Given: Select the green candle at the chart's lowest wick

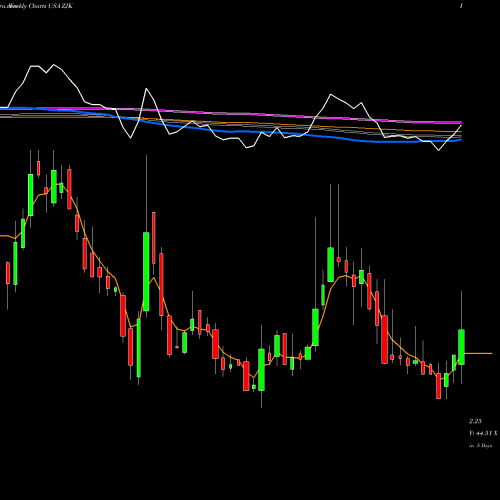Looking at the screenshot, I should pyautogui.click(x=261, y=370).
